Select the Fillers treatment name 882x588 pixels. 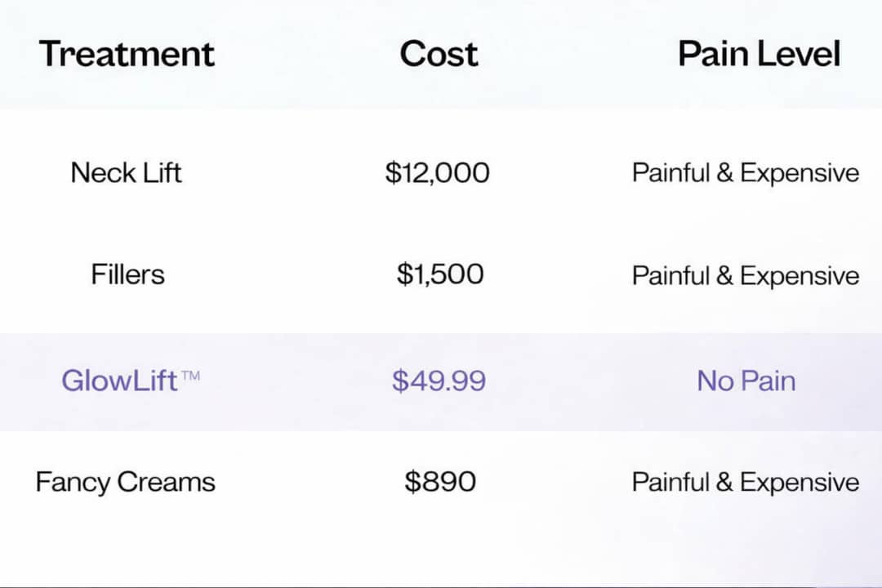(127, 274)
